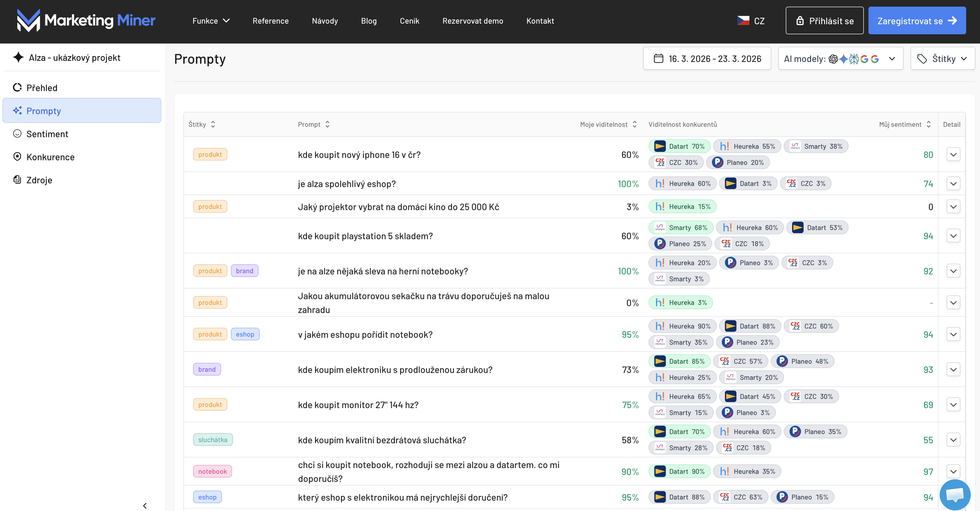Click the Konkurence star icon in sidebar
Image resolution: width=980 pixels, height=511 pixels.
point(17,157)
